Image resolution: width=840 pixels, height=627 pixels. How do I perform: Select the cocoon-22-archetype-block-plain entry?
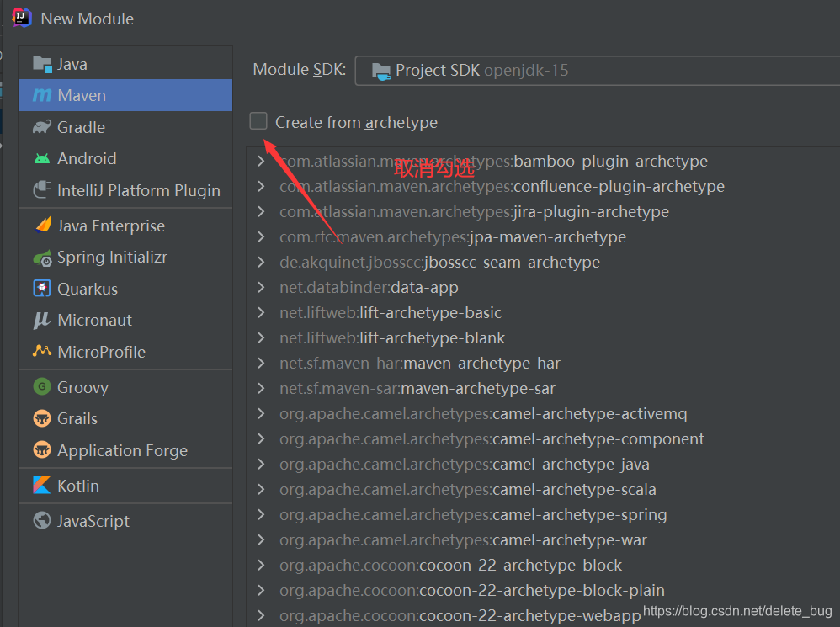[471, 591]
